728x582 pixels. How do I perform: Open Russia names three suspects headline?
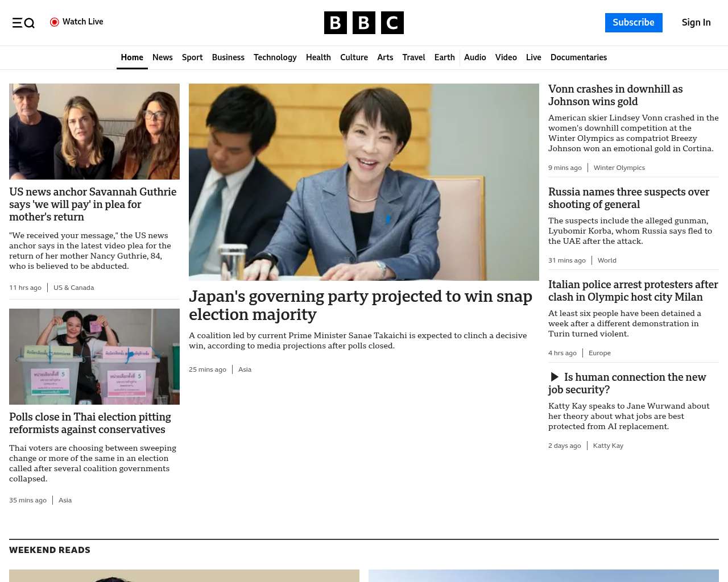(628, 198)
